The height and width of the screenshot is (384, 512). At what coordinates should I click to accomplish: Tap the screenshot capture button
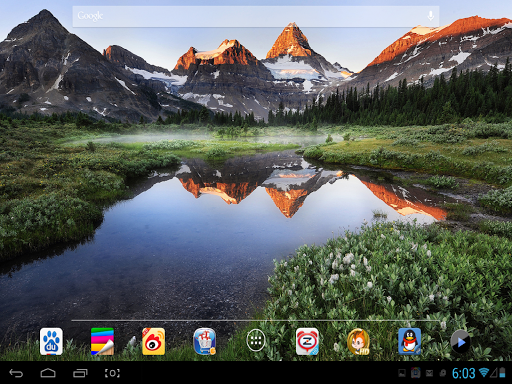112,373
